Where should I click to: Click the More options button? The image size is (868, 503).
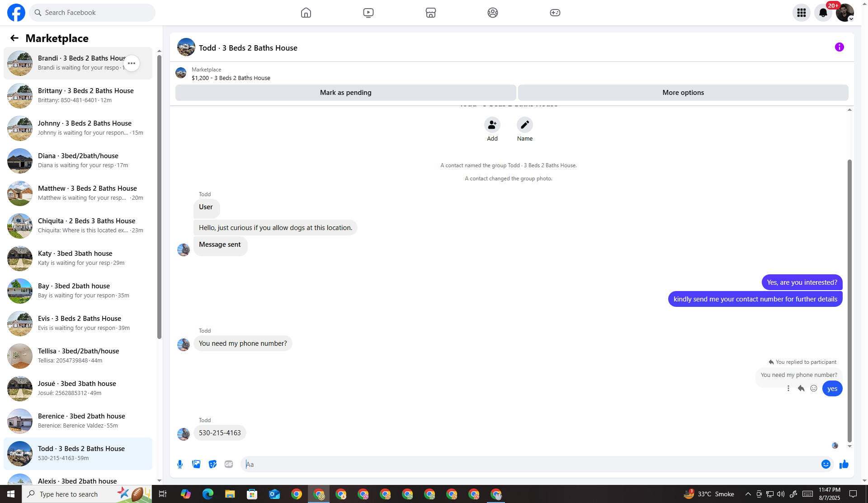click(683, 93)
